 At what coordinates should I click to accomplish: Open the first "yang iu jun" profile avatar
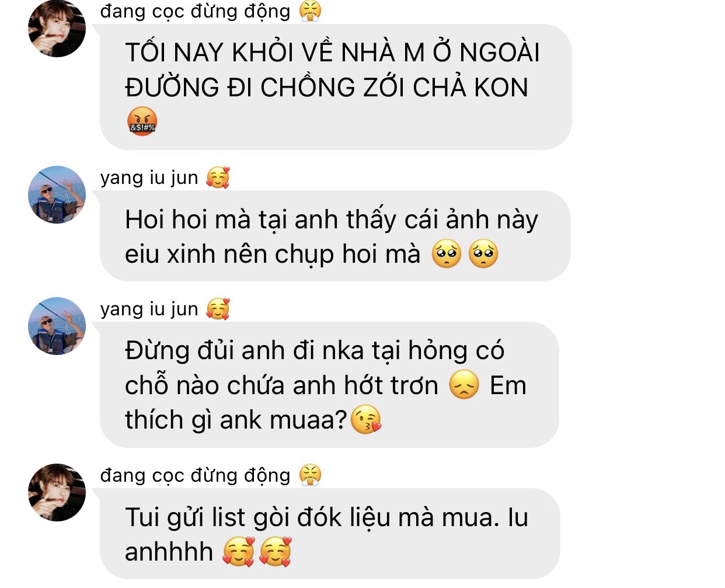click(57, 194)
